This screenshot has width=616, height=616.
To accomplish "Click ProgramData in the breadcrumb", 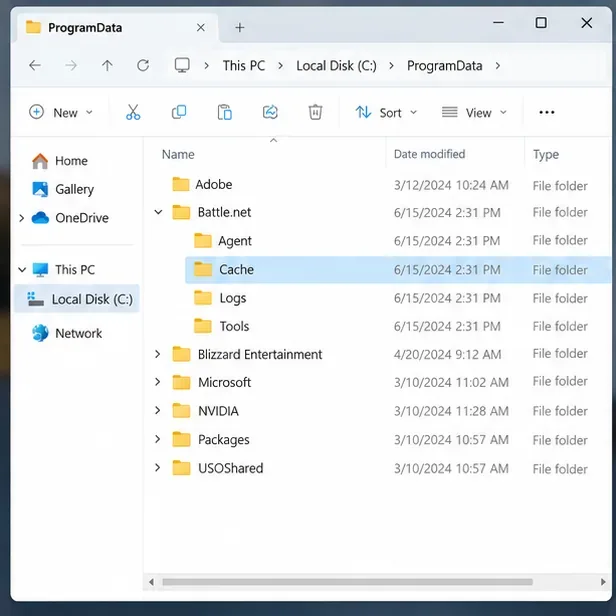I will point(444,65).
